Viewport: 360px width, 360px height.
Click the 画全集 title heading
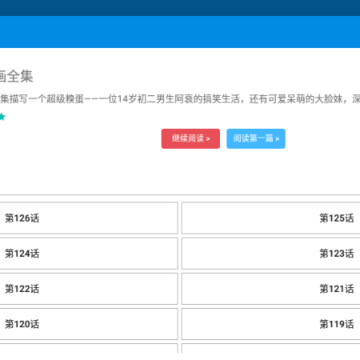click(16, 76)
